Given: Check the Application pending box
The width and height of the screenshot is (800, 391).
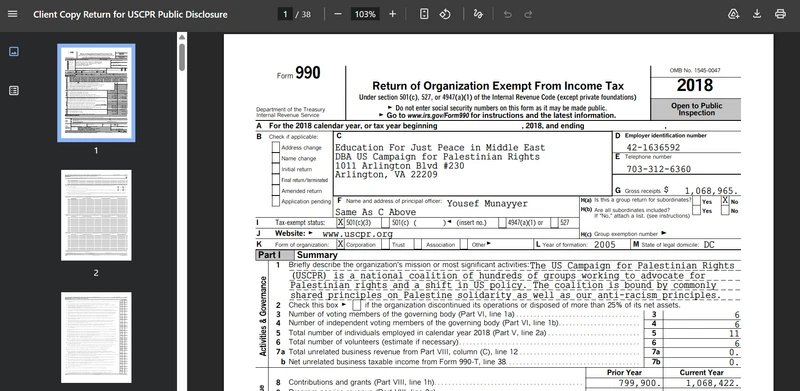Looking at the screenshot, I should [x=276, y=201].
